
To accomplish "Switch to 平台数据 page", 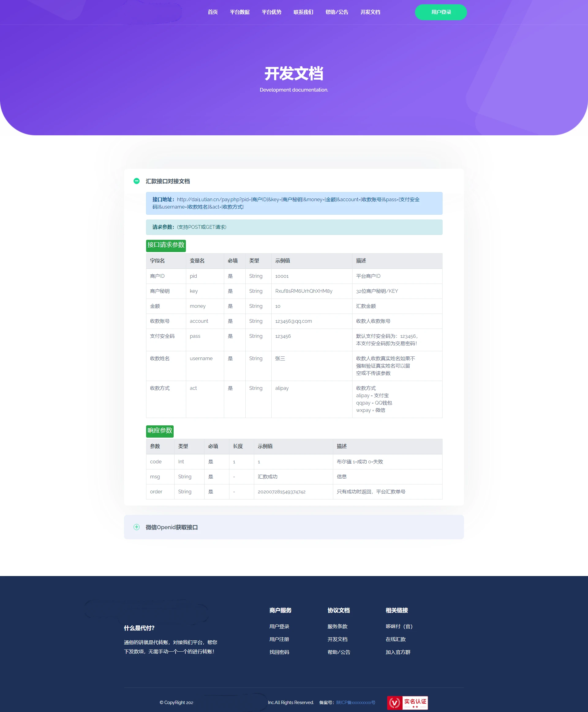I will [239, 12].
